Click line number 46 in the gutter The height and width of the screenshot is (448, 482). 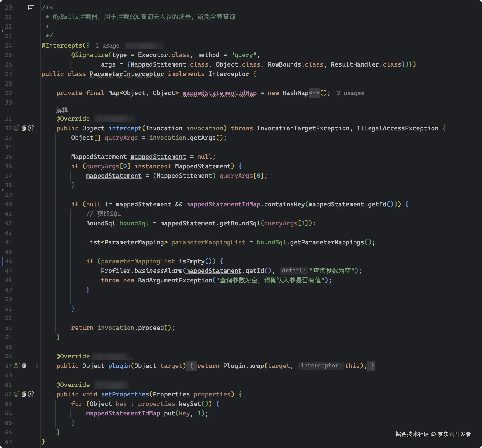[x=8, y=261]
